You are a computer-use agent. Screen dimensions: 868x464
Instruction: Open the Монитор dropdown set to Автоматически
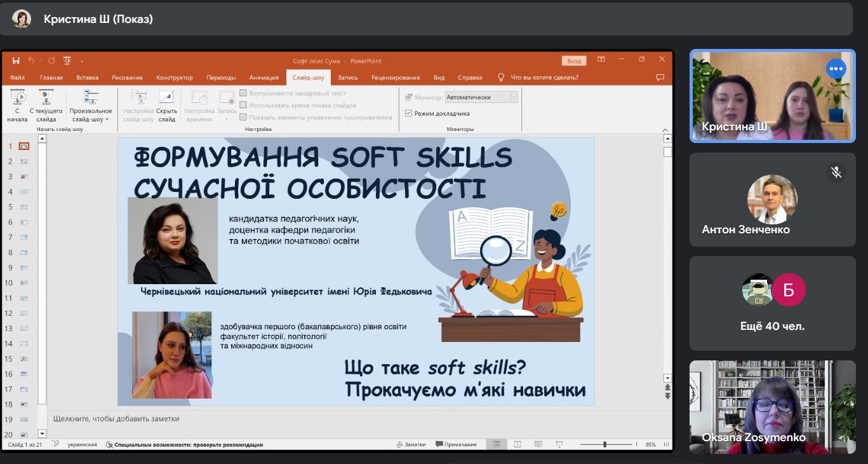[x=481, y=97]
